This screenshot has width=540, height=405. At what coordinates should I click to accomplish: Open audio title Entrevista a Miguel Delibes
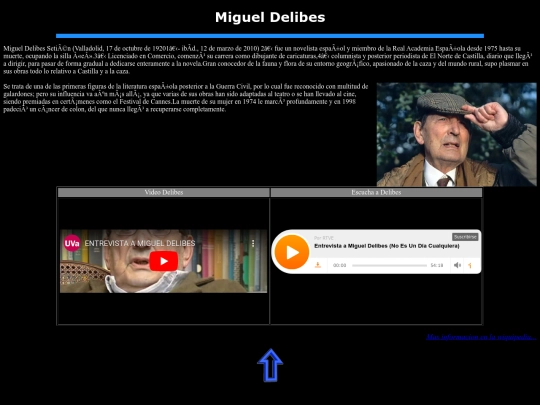tap(387, 246)
